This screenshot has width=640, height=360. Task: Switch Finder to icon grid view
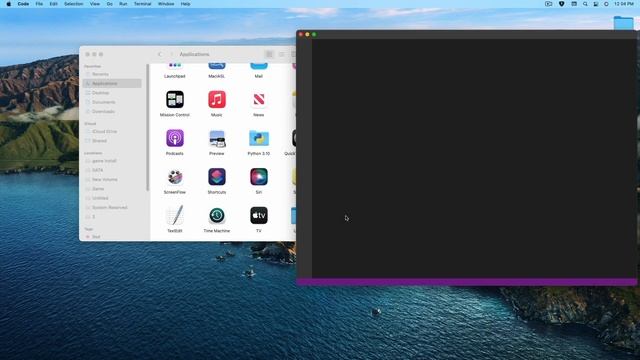tap(269, 54)
